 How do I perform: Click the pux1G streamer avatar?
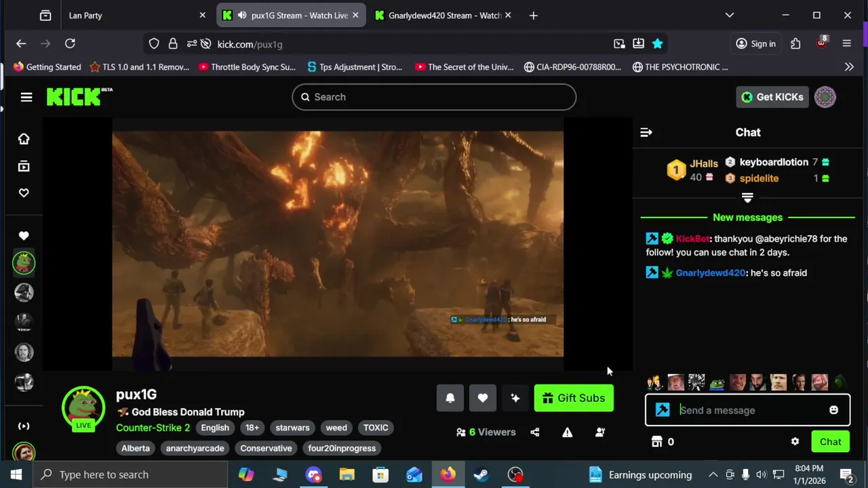pos(83,407)
